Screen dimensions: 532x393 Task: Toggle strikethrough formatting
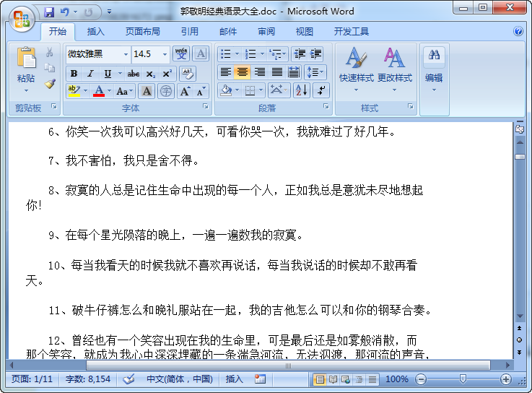[134, 74]
